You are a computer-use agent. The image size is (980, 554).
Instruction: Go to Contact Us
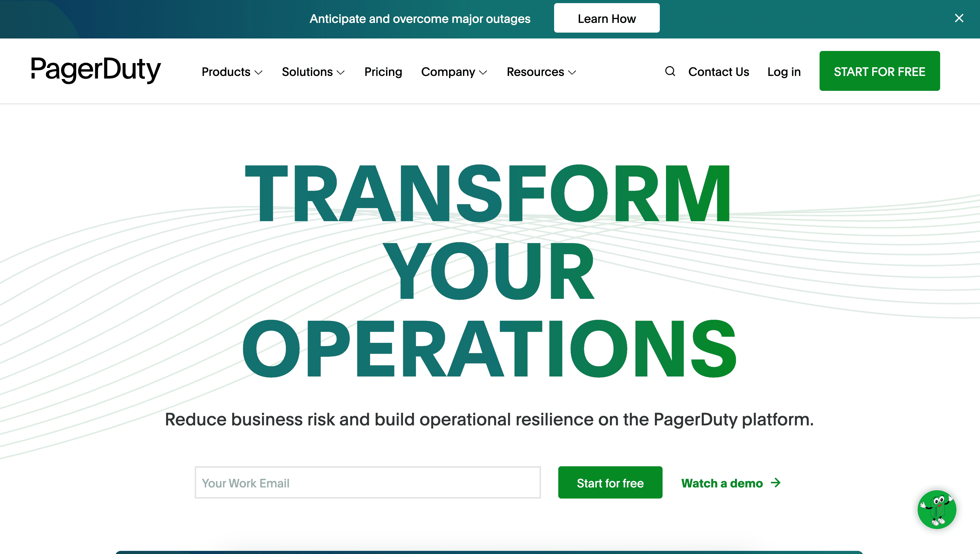pyautogui.click(x=719, y=72)
